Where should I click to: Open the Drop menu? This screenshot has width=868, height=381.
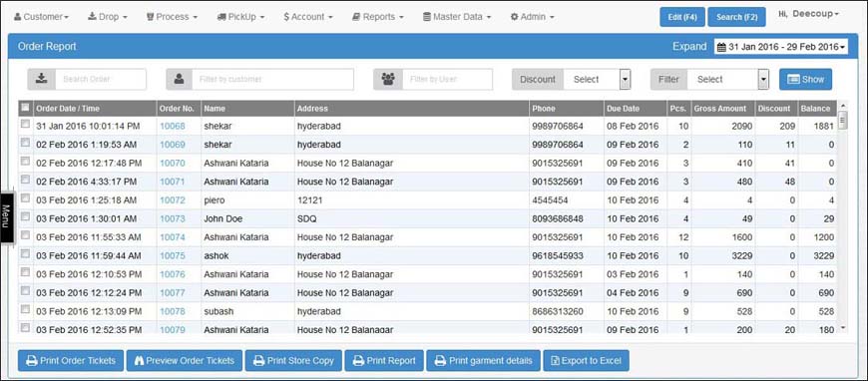108,17
